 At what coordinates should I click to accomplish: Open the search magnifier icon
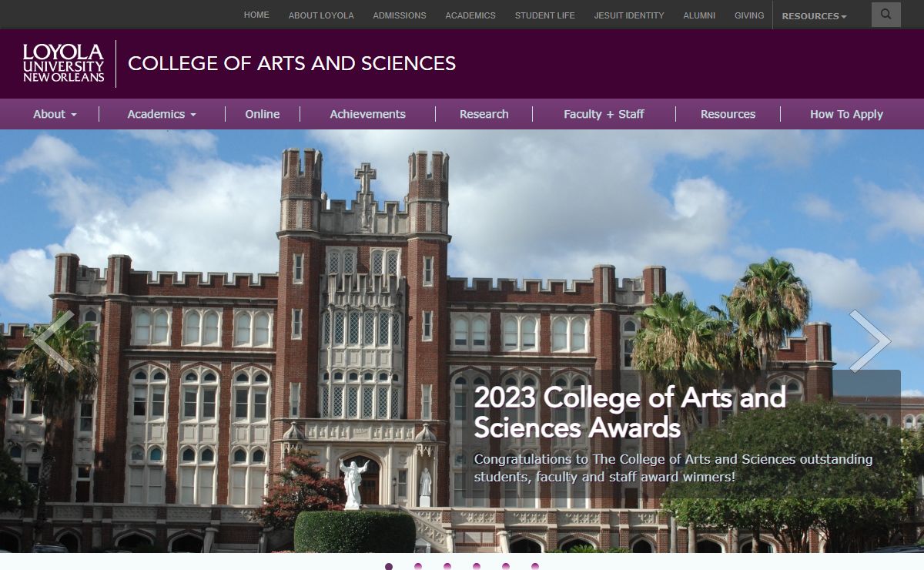coord(885,15)
